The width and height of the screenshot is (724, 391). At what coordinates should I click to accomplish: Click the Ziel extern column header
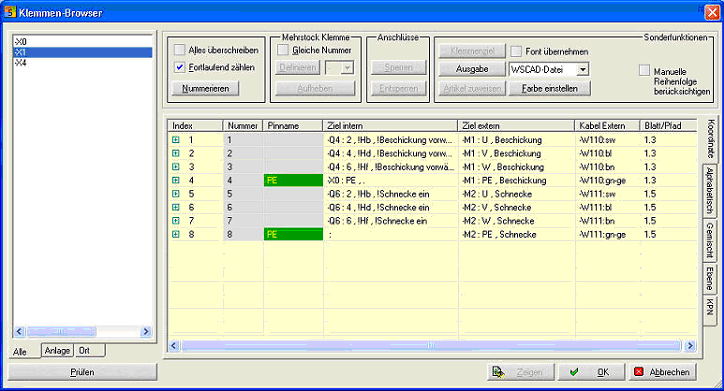[x=516, y=126]
